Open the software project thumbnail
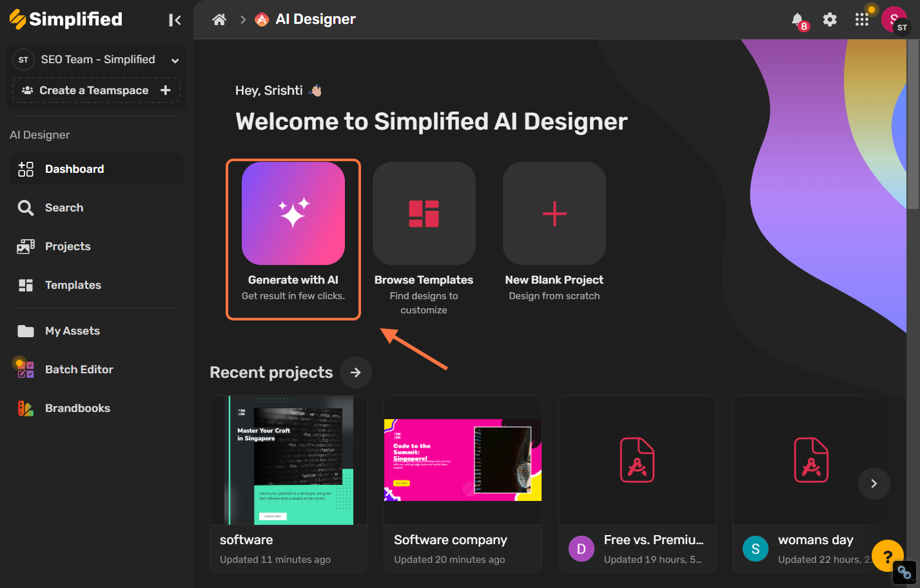This screenshot has width=920, height=588. pos(288,460)
